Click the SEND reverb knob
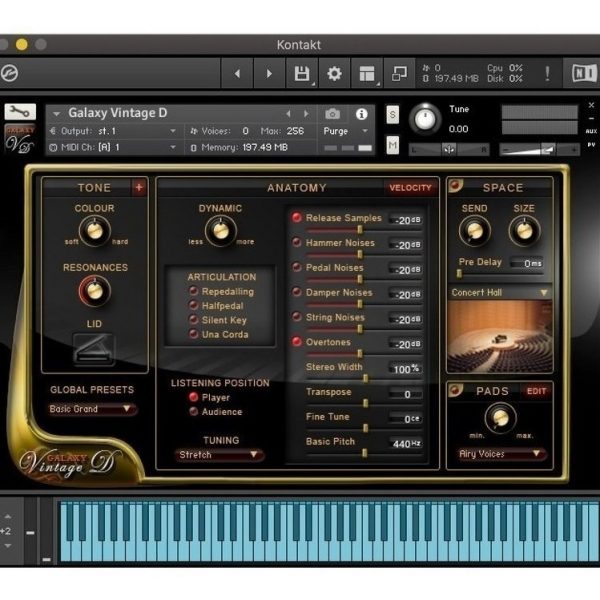600x600 pixels. [474, 231]
